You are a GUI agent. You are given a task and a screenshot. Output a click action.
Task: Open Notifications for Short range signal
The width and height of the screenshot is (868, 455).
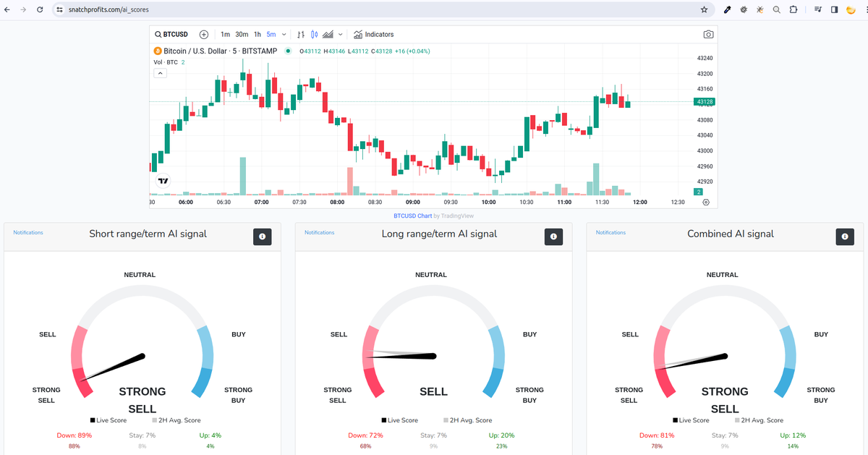click(x=28, y=233)
